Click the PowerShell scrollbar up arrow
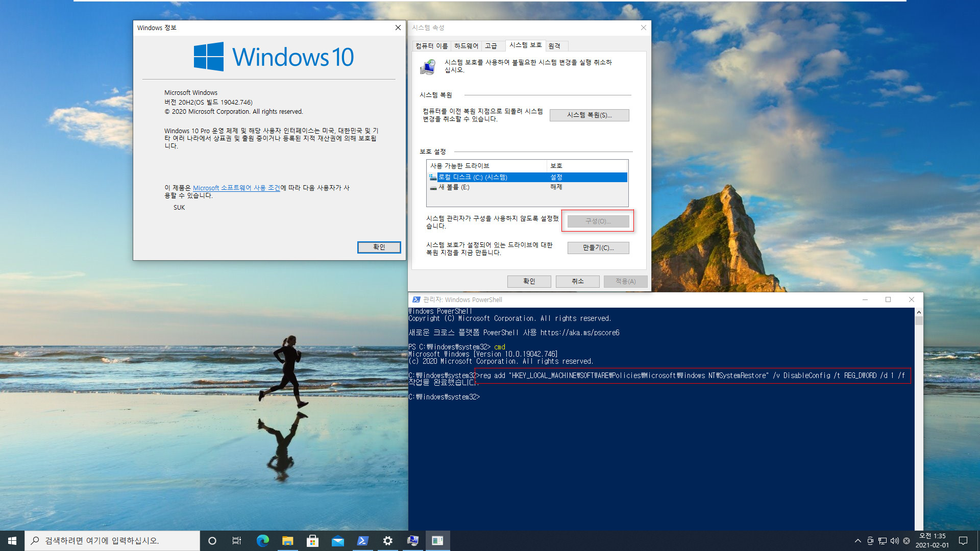The height and width of the screenshot is (551, 980). (919, 312)
